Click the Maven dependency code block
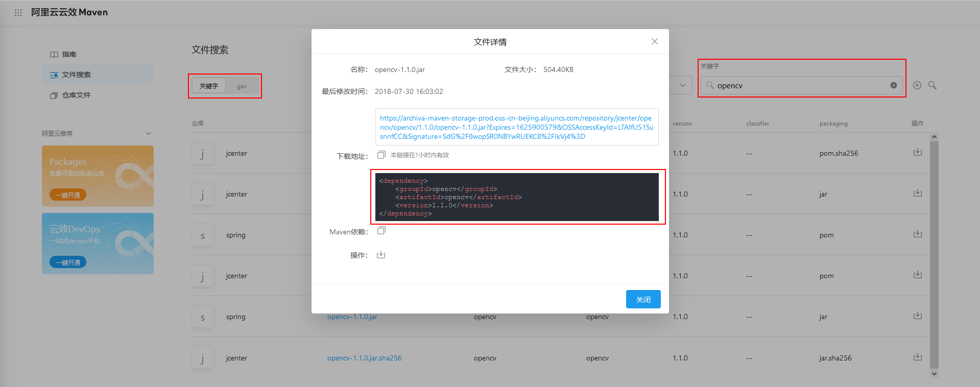 tap(517, 197)
